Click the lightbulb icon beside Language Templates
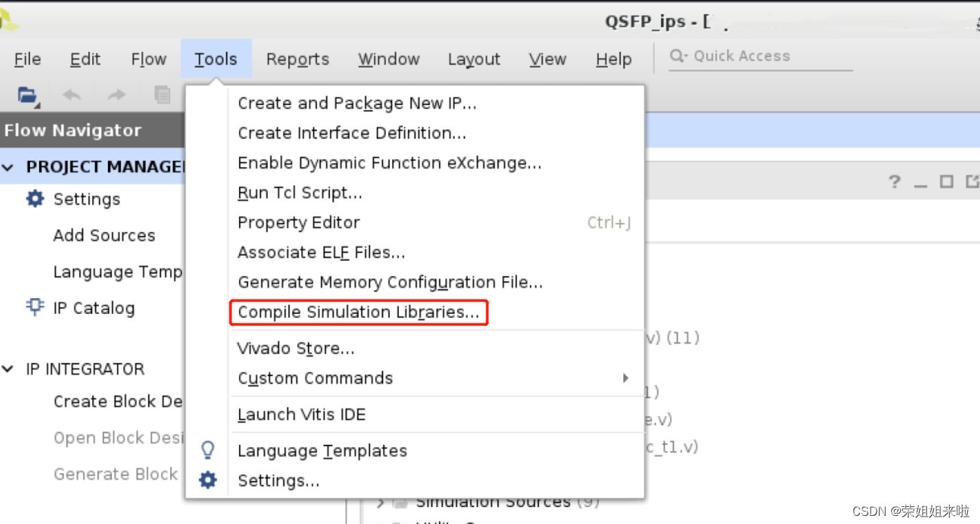The image size is (980, 524). click(208, 450)
